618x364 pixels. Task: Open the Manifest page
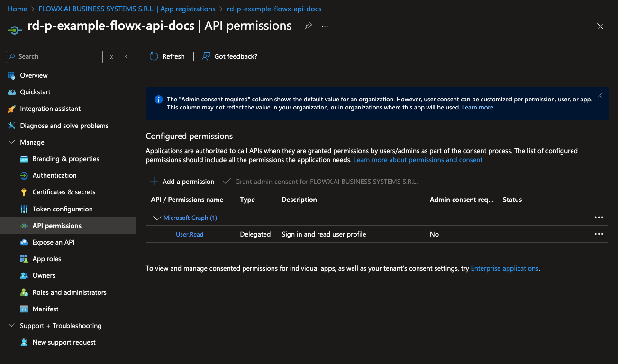pyautogui.click(x=45, y=309)
